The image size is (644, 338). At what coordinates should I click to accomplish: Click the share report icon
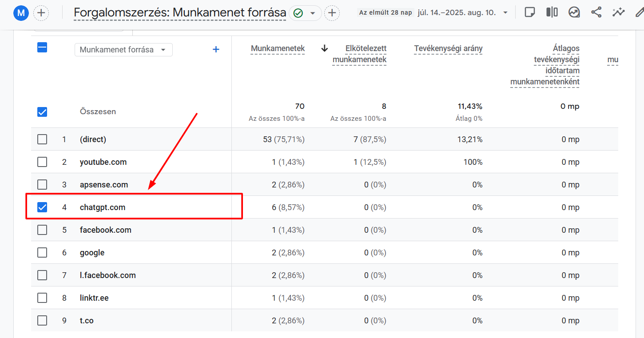click(x=596, y=12)
